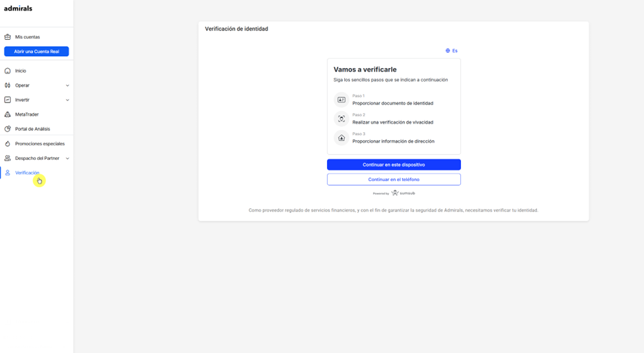Click the Despacho del Partner people icon
The image size is (644, 353).
click(x=7, y=158)
